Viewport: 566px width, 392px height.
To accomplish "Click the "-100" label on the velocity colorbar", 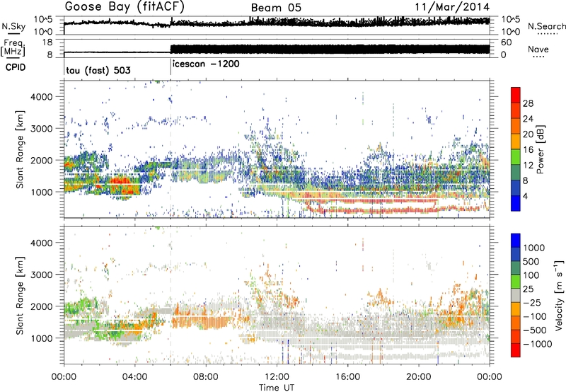I will [x=534, y=316].
